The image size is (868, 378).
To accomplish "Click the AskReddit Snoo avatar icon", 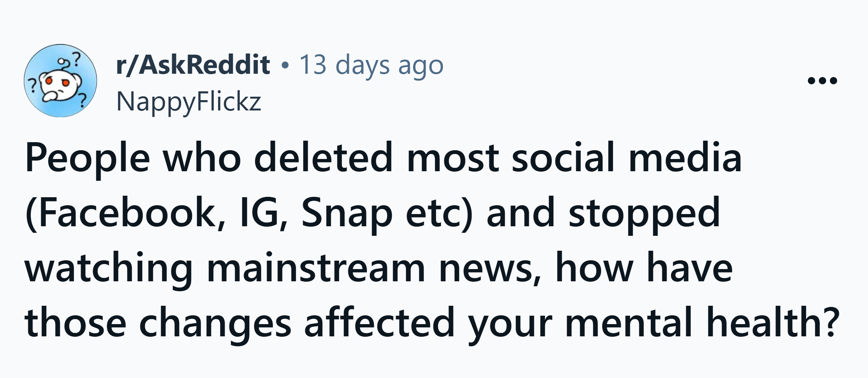I will click(60, 81).
